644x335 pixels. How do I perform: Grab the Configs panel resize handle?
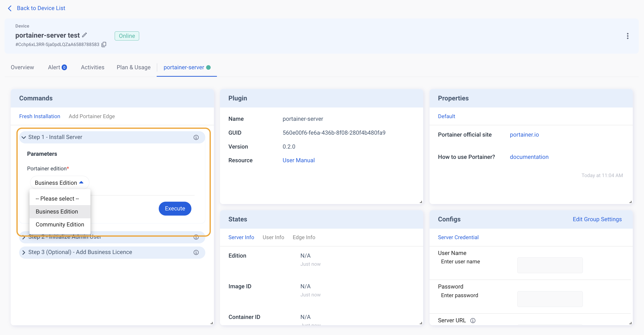click(630, 323)
